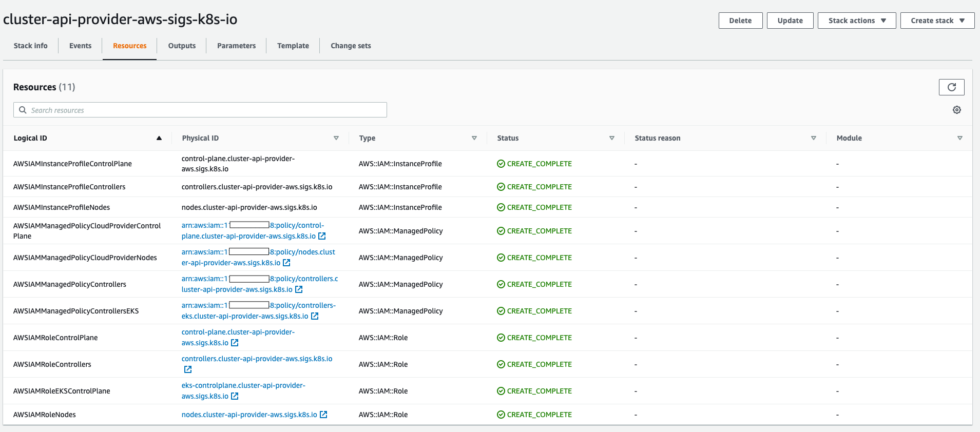
Task: Refresh the resources list
Action: pyautogui.click(x=951, y=87)
